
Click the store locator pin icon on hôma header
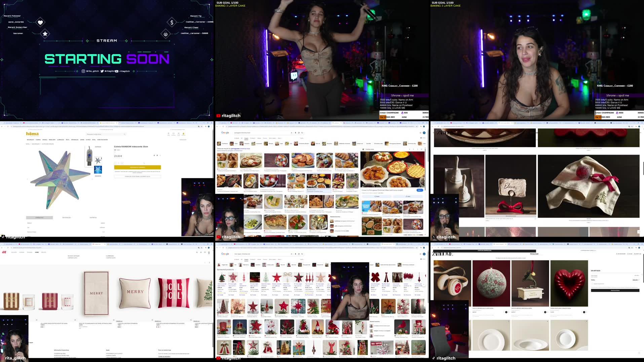[x=168, y=134]
